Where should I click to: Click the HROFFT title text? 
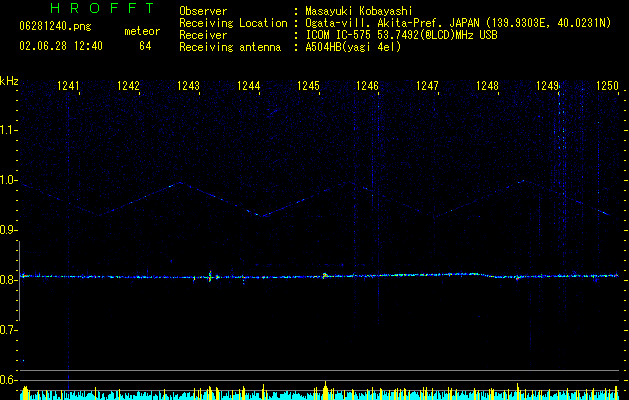click(103, 8)
